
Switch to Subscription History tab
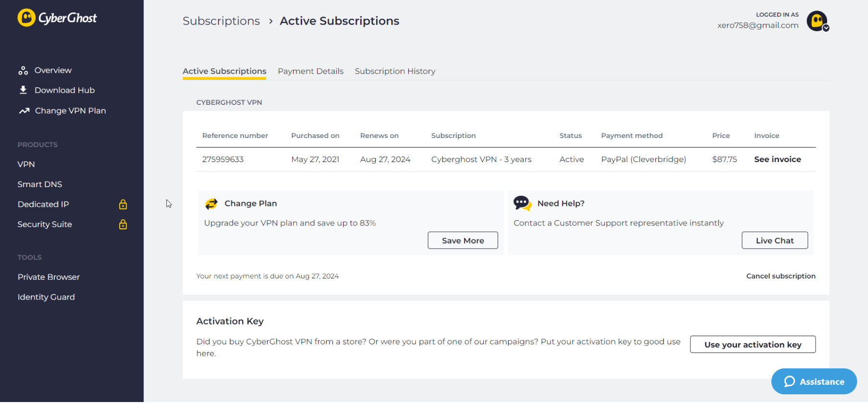click(395, 71)
